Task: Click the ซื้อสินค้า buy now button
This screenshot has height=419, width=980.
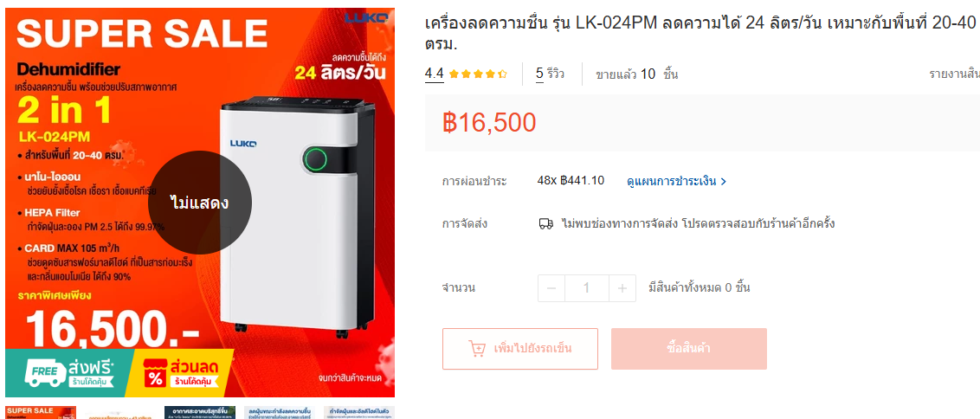Action: 689,349
